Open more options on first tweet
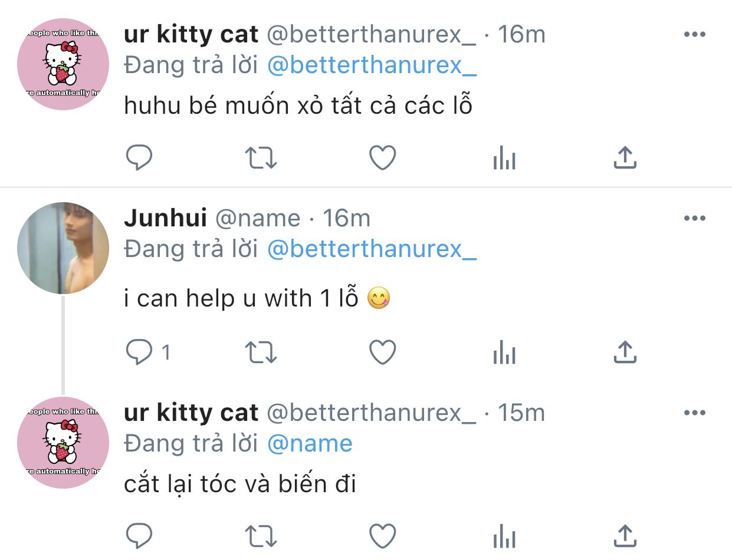Viewport: 732px width, 560px height. point(694,34)
